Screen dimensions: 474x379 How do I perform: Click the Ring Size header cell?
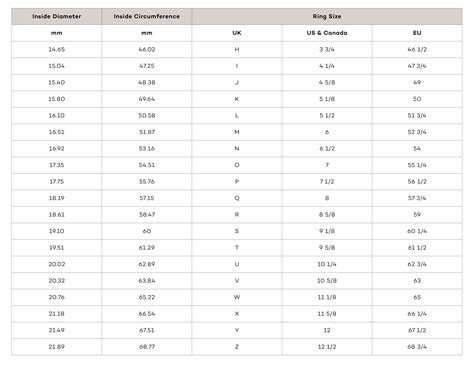coord(327,17)
